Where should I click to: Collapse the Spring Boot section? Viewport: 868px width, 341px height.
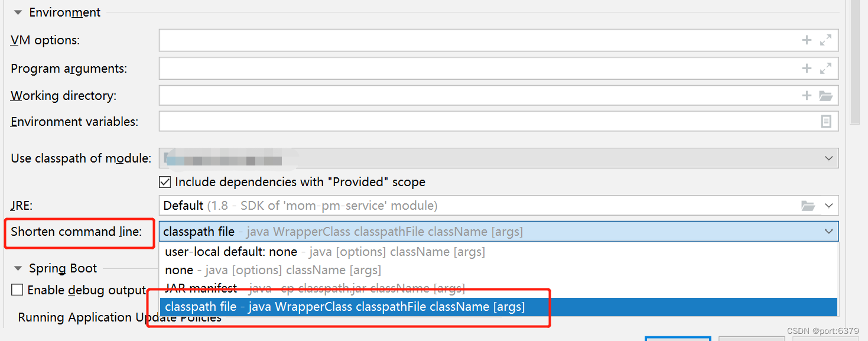[18, 268]
